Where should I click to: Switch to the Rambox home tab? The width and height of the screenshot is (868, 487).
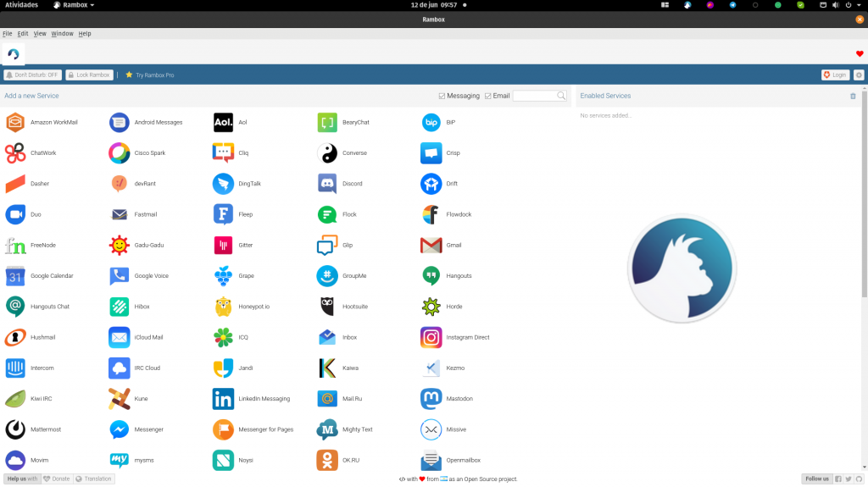[x=14, y=53]
